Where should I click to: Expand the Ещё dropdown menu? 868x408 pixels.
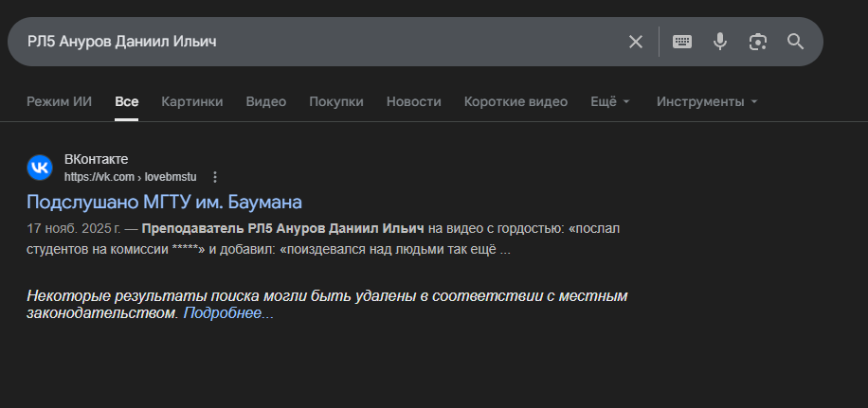point(610,102)
